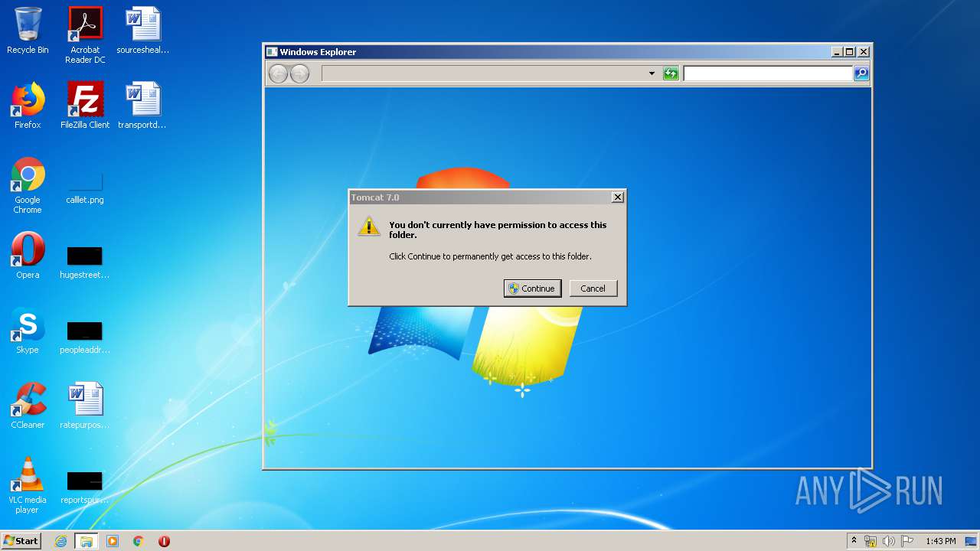The height and width of the screenshot is (551, 980).
Task: Click the search magnifier icon in Explorer
Action: point(861,73)
